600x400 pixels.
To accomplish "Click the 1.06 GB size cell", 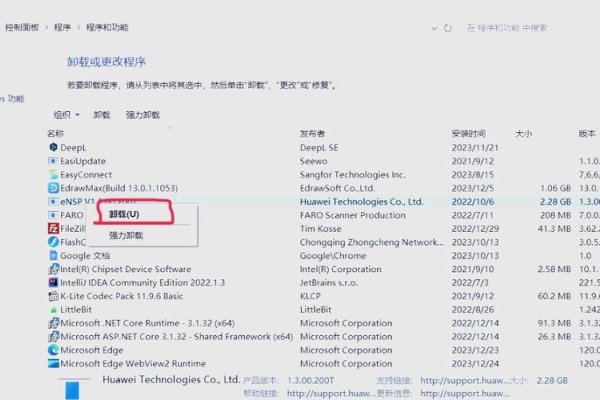I will point(555,188).
